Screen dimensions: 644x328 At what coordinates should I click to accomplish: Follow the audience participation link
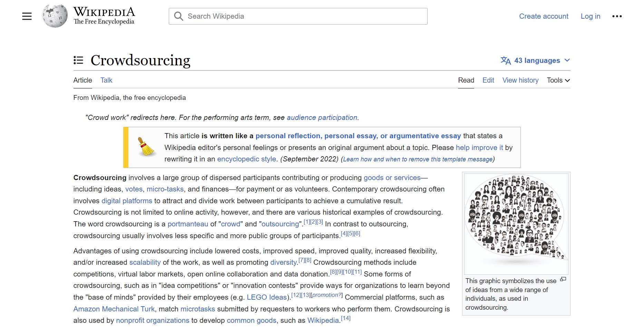coord(322,118)
